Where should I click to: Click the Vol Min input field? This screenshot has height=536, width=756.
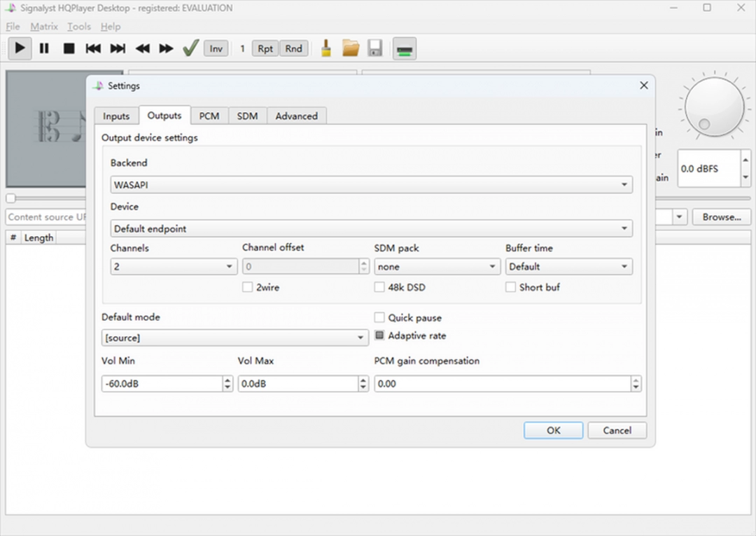[x=161, y=383]
